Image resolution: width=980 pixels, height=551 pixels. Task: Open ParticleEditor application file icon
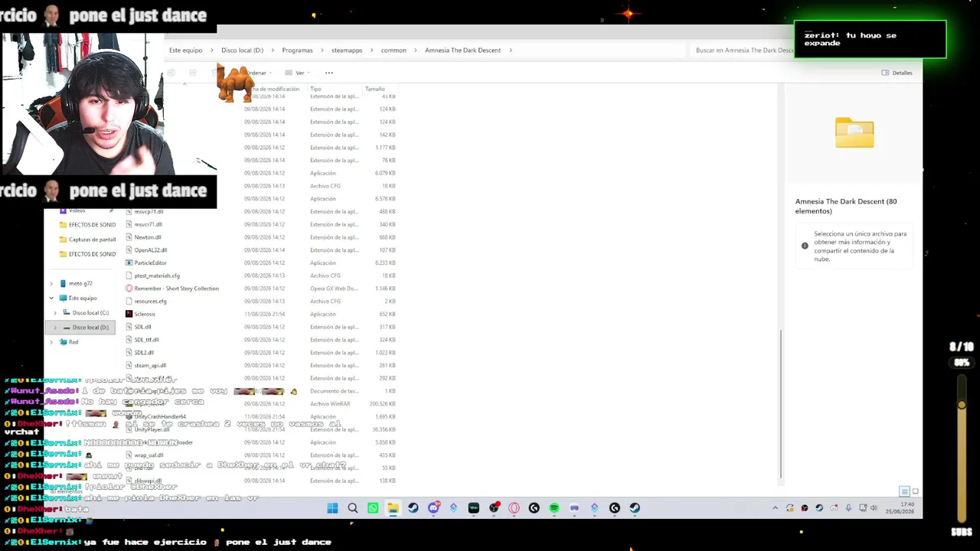coord(129,263)
